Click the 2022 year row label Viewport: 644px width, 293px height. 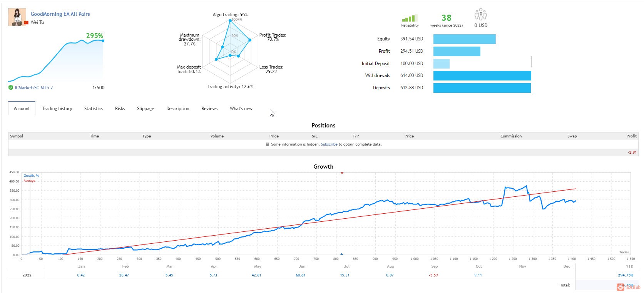pos(27,275)
